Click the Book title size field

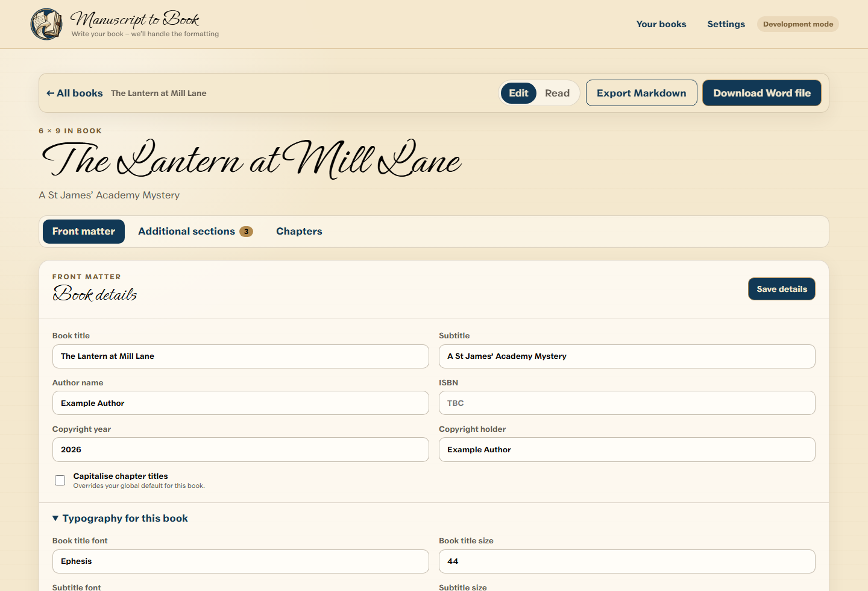627,561
